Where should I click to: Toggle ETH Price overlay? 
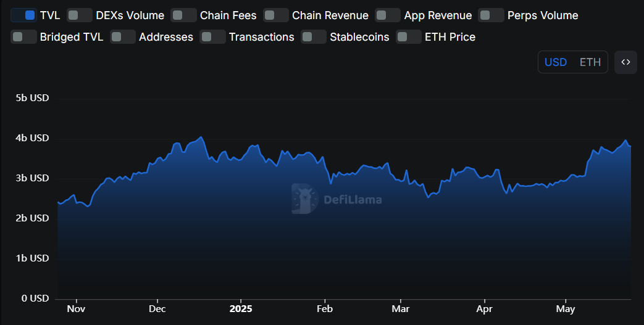click(x=408, y=37)
